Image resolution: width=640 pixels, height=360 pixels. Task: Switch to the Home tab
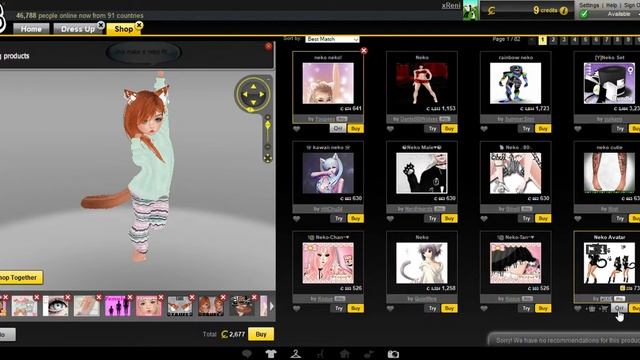click(31, 29)
